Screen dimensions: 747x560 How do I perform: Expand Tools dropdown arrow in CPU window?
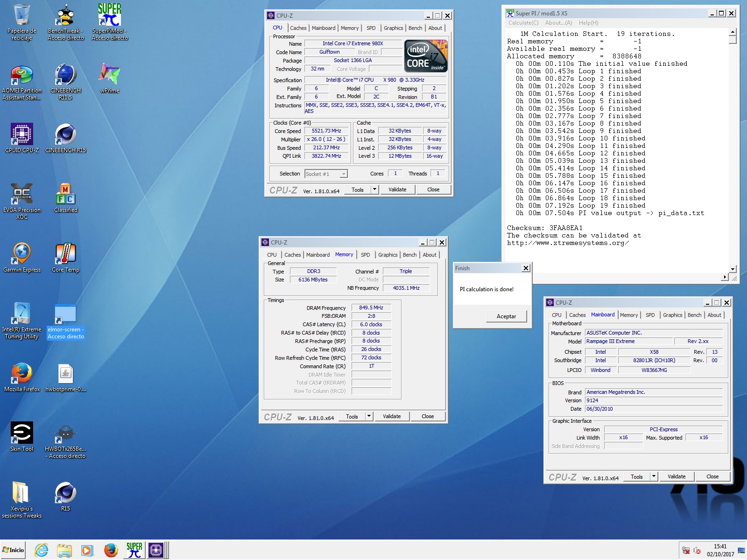coord(374,189)
